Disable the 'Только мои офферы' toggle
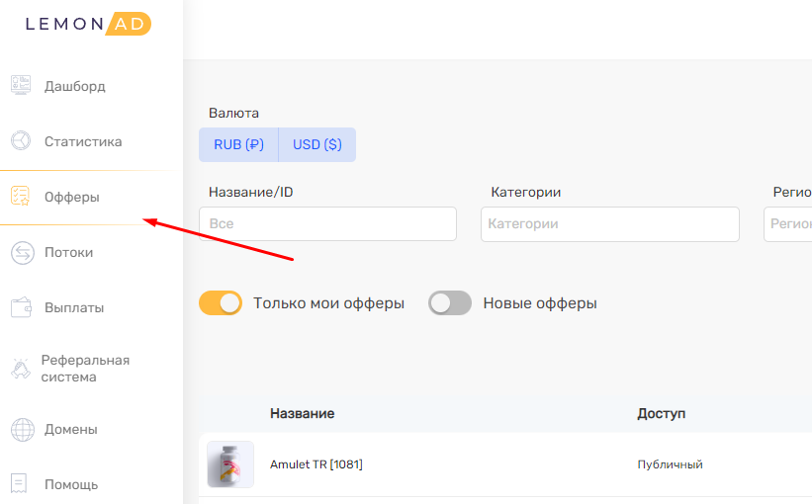 221,303
